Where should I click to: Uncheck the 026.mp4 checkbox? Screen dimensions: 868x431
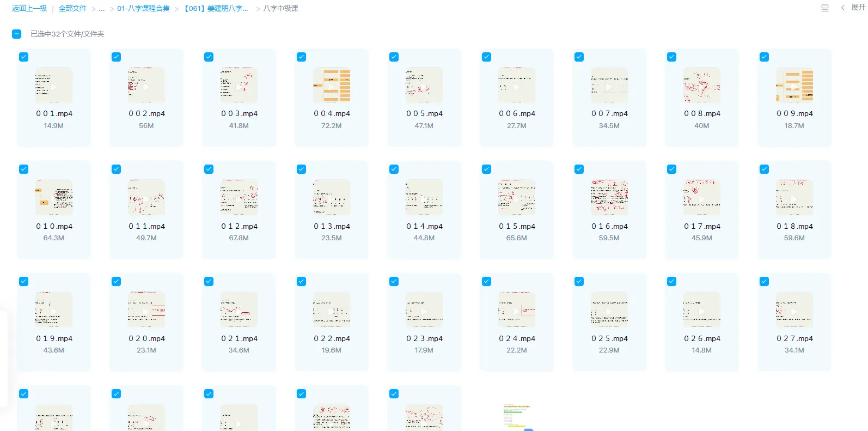tap(672, 282)
